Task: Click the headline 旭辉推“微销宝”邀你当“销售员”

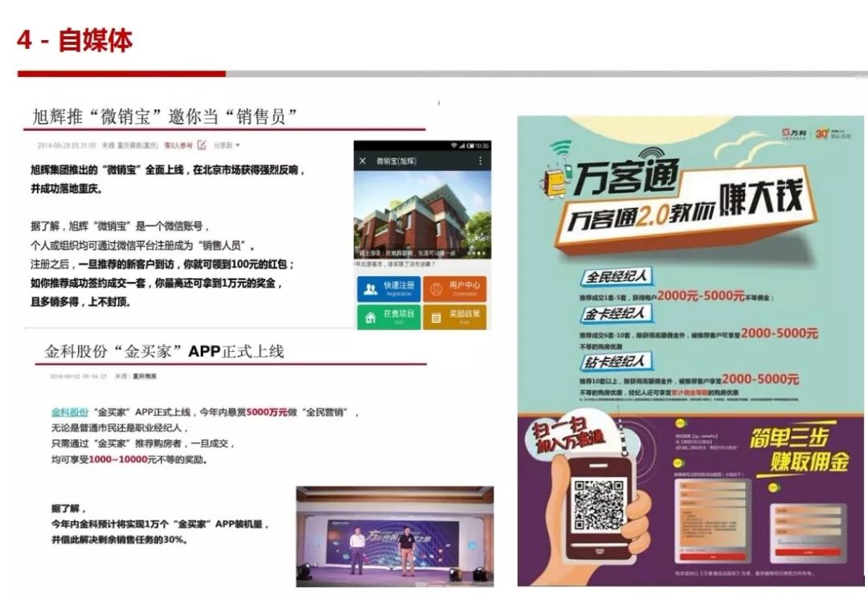Action: click(x=165, y=116)
